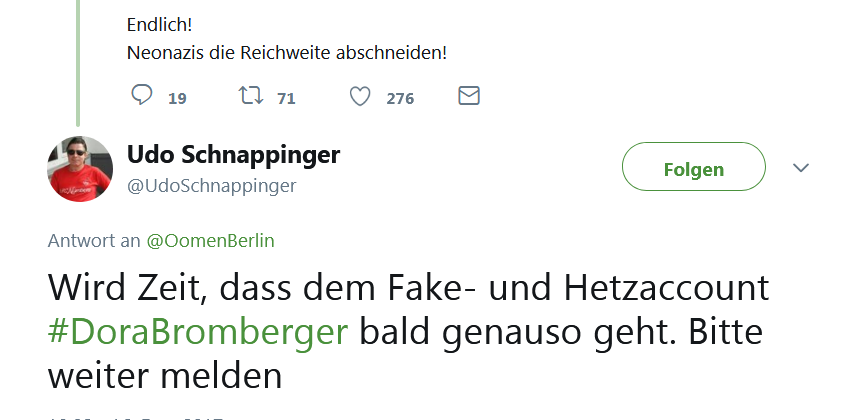
Task: Open the #DoraBromberger hashtag
Action: tap(198, 332)
